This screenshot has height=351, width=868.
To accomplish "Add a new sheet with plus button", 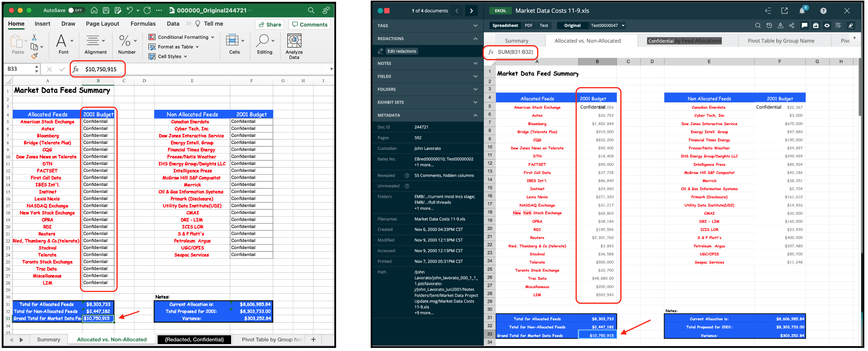I will 313,339.
